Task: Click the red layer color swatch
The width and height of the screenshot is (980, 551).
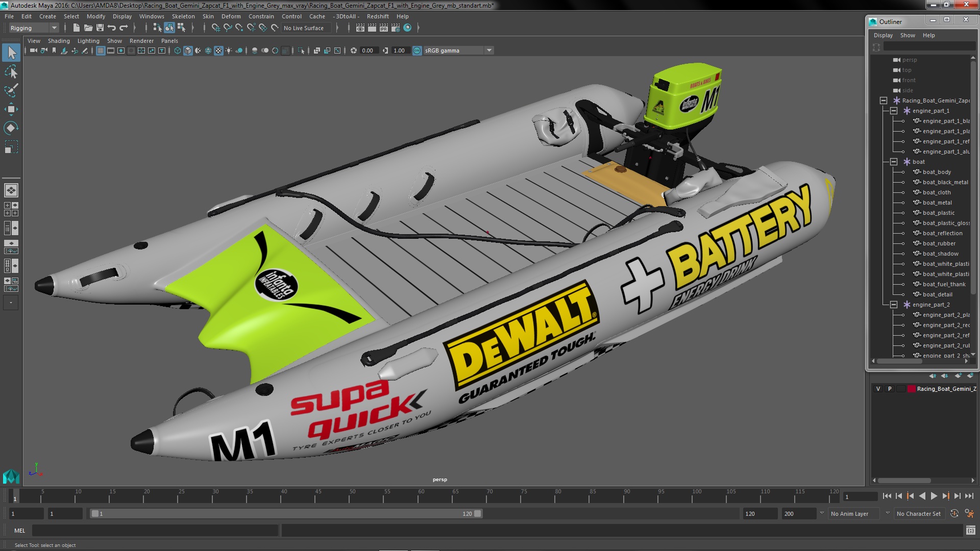Action: point(911,389)
